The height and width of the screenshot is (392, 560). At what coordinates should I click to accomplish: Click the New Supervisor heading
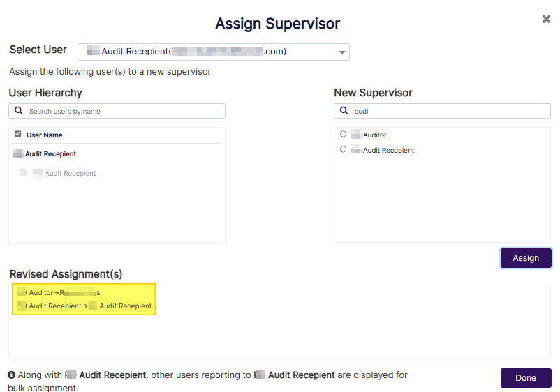tap(373, 93)
